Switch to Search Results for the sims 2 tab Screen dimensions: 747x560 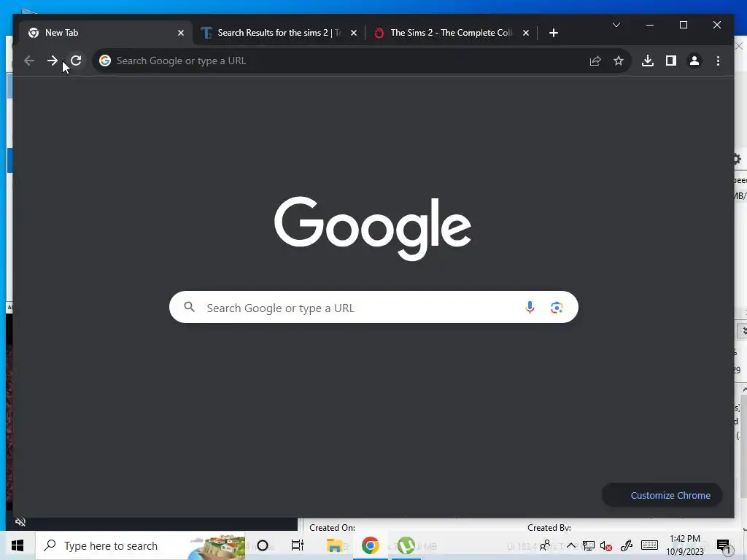coord(279,33)
